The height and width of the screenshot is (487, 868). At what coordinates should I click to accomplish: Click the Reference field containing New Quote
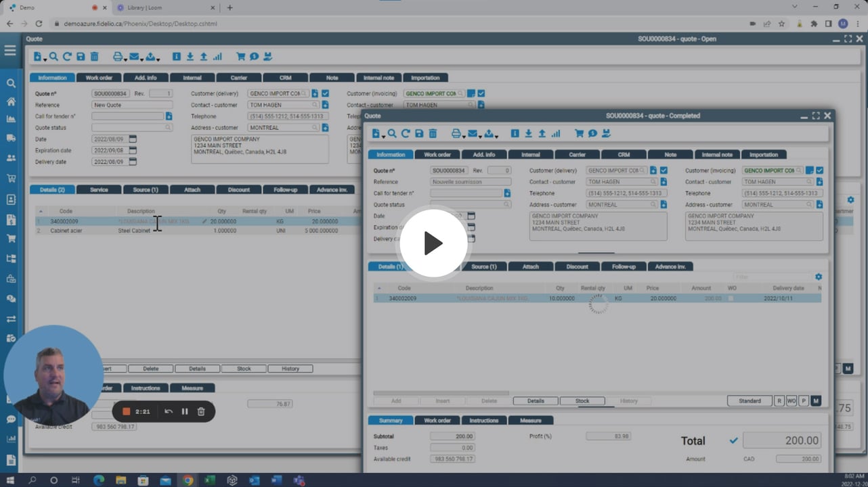click(x=132, y=105)
